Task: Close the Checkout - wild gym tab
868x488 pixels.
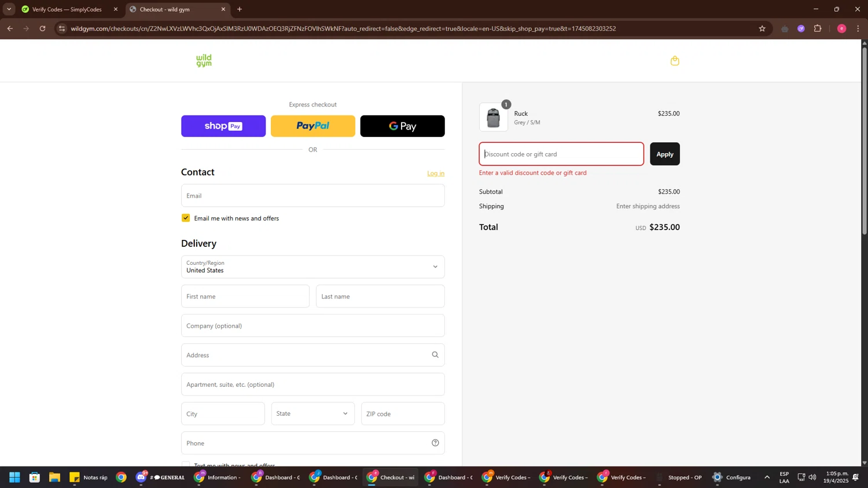Action: point(223,9)
